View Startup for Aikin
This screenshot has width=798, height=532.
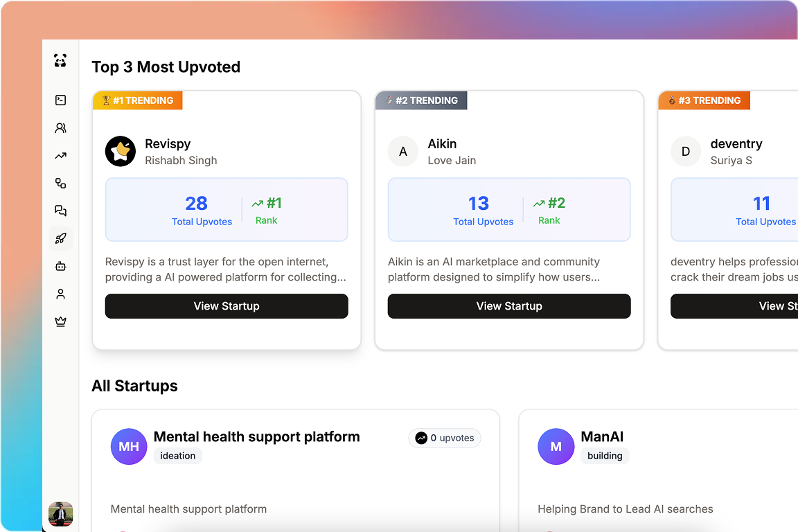(x=509, y=306)
